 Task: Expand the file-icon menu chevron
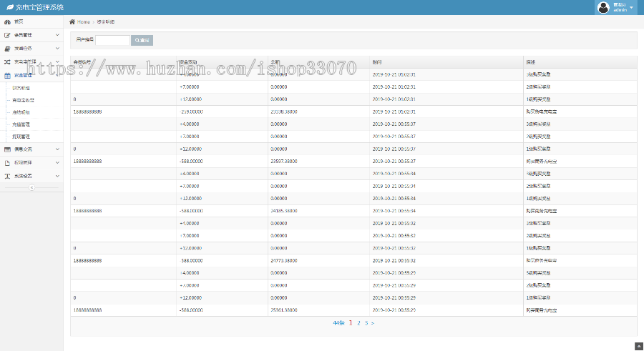[x=57, y=162]
